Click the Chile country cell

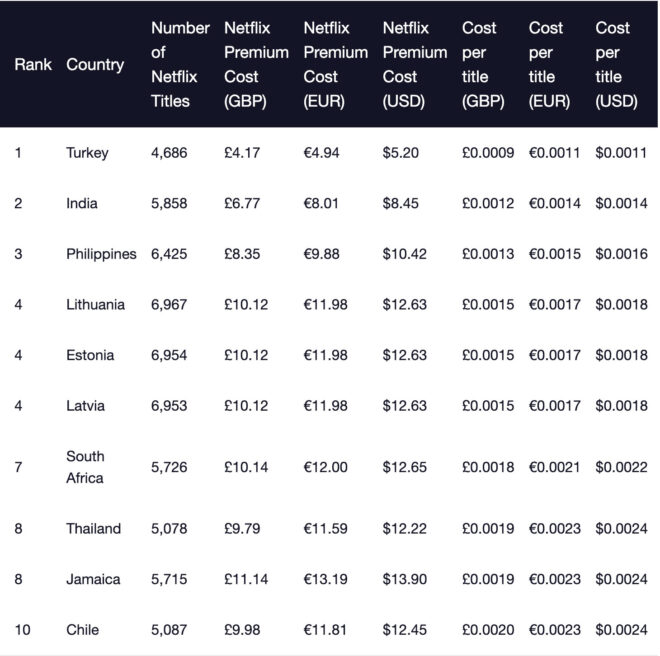83,630
